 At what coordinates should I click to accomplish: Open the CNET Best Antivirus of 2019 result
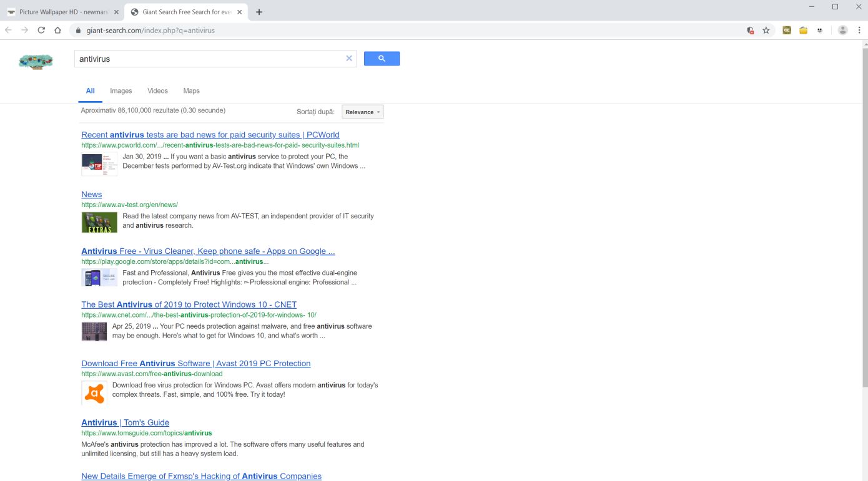(189, 305)
